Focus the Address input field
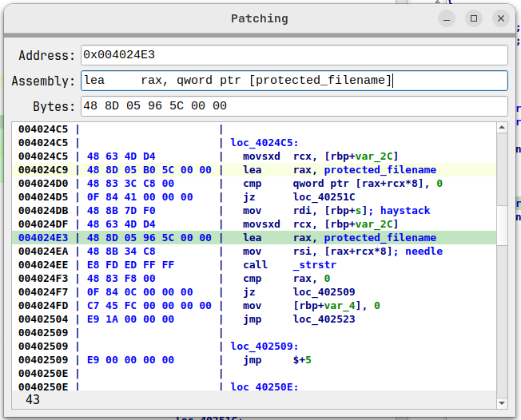Viewport: 521px width, 420px height. point(294,55)
